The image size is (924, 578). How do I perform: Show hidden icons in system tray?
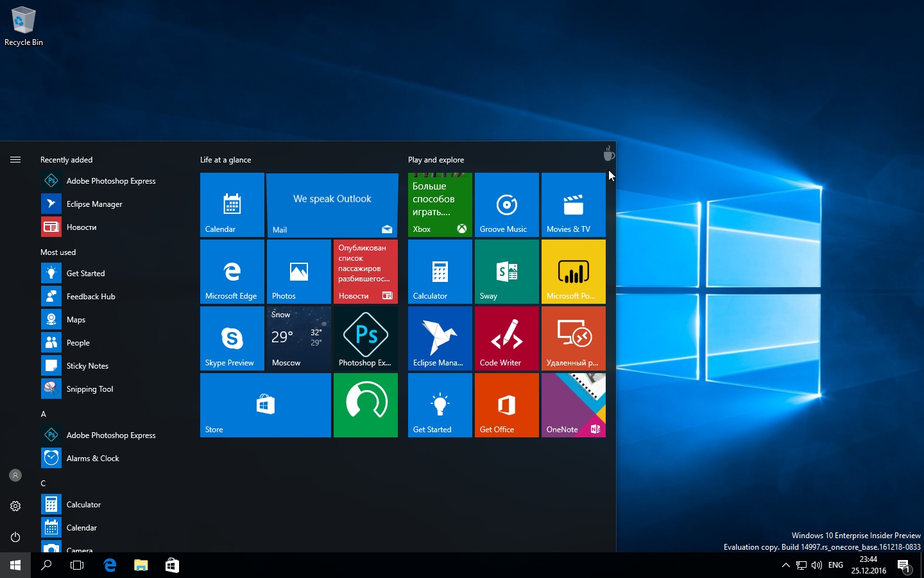tap(785, 565)
